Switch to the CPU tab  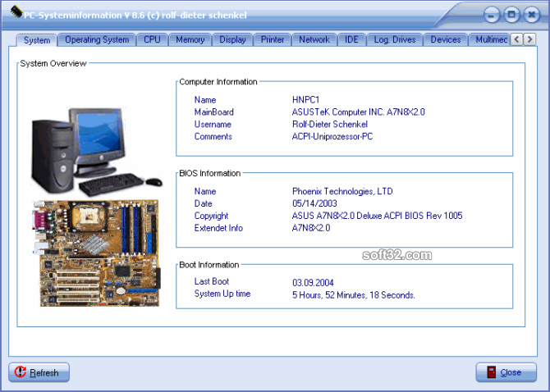pyautogui.click(x=152, y=40)
